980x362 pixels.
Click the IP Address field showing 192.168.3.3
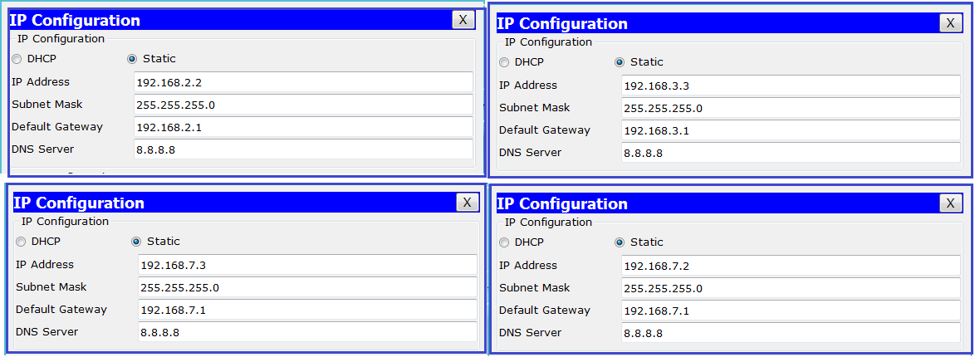[791, 86]
